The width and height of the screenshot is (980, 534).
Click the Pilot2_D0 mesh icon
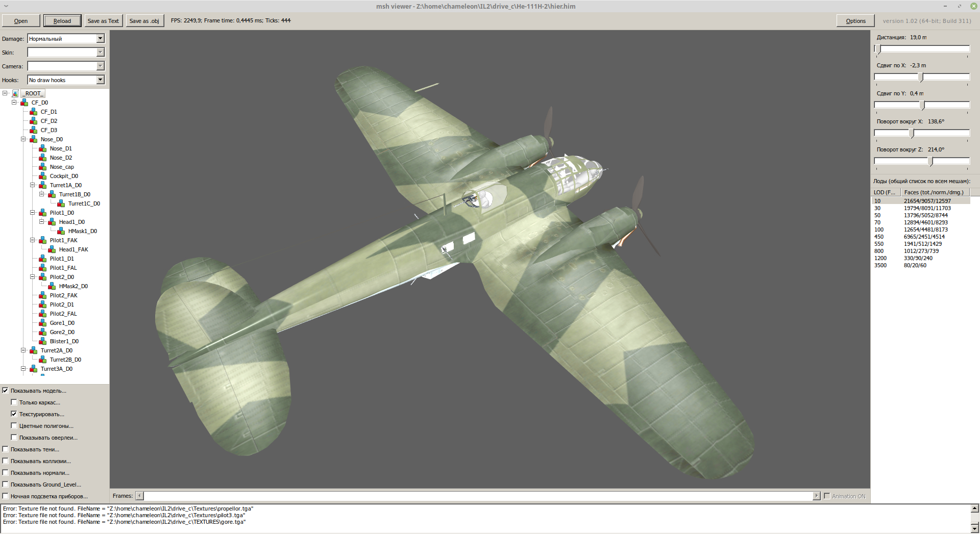pyautogui.click(x=42, y=277)
